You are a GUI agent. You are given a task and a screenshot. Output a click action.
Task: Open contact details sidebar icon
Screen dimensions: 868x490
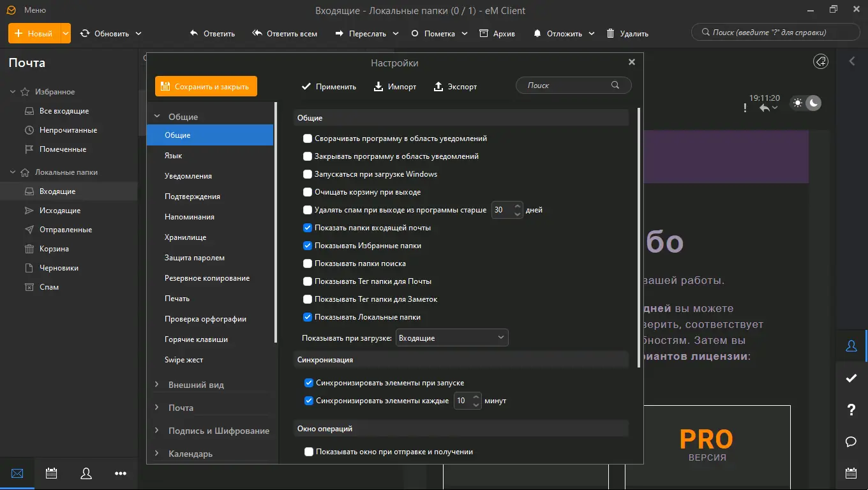(851, 346)
